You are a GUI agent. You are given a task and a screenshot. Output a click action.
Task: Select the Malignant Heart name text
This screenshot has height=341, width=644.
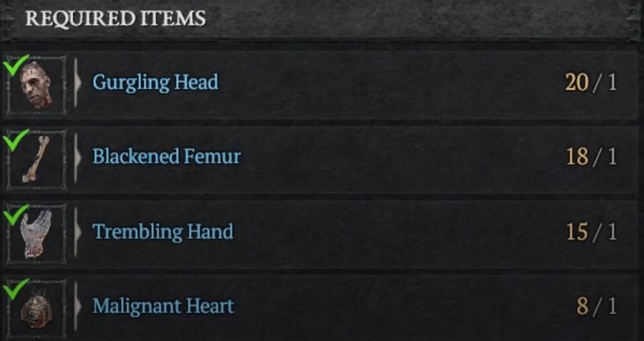click(x=163, y=307)
